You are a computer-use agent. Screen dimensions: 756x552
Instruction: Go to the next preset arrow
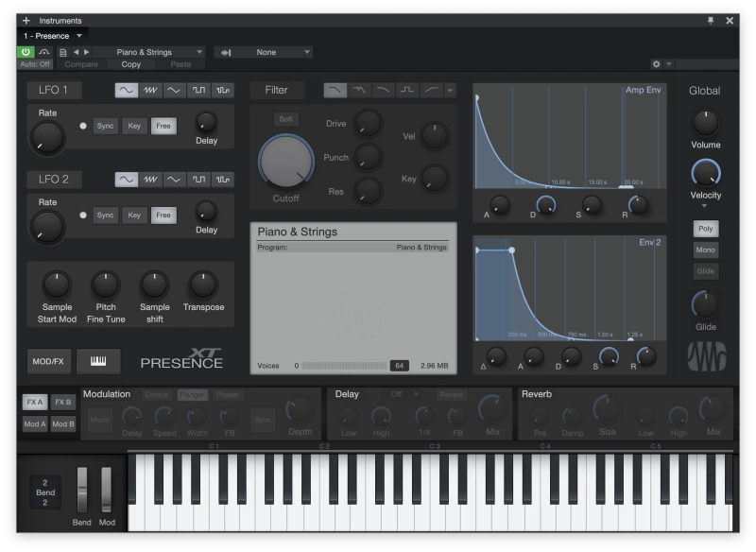coord(87,52)
